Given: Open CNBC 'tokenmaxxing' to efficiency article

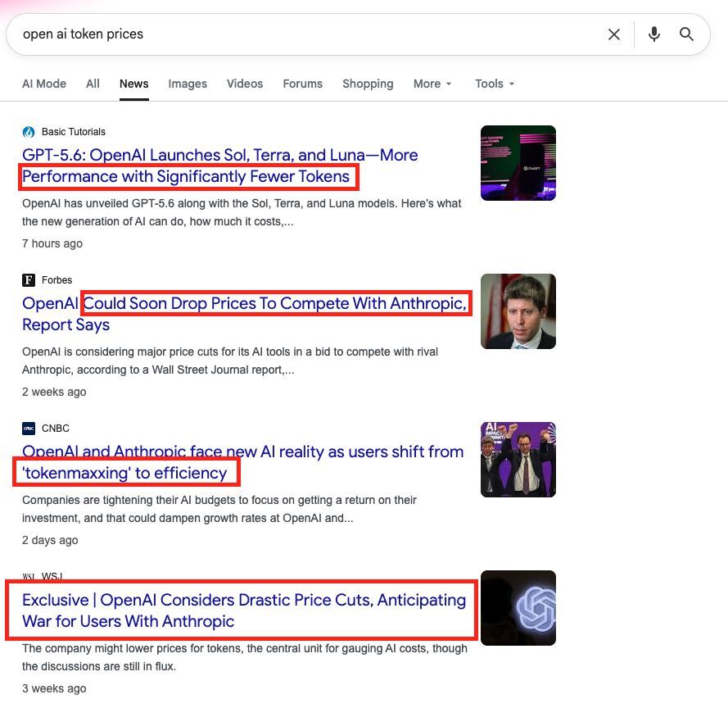Looking at the screenshot, I should pos(243,462).
